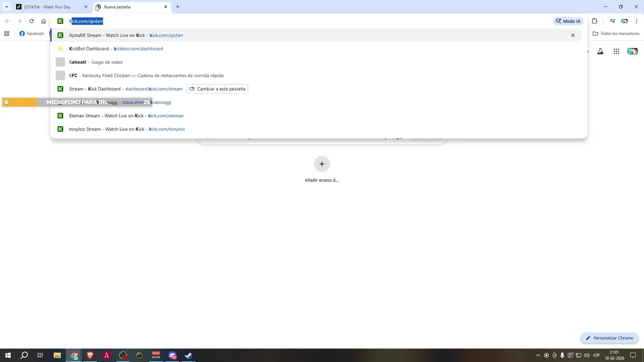This screenshot has width=644, height=362.
Task: Open the Chrome profile avatar in toolbar
Action: pos(624,21)
